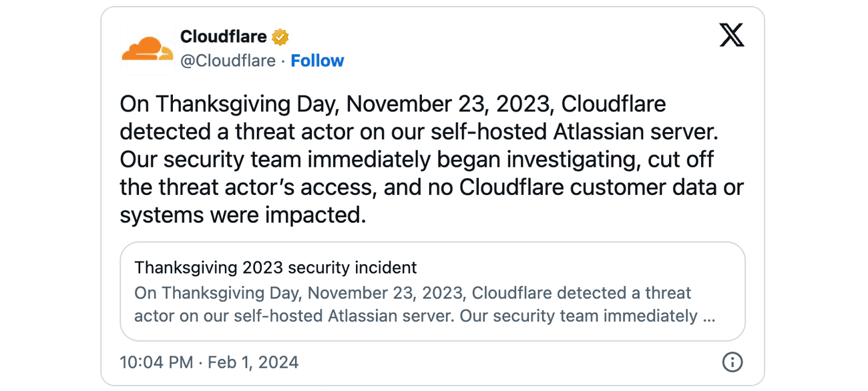Click the tweet body text about the threat actor
The width and height of the screenshot is (868, 391).
[x=427, y=159]
